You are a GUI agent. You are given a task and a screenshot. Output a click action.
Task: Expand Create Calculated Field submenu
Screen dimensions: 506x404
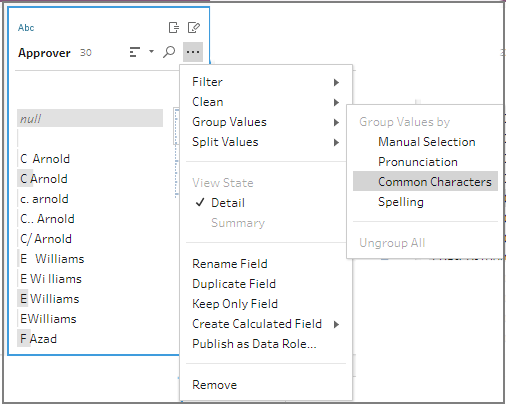click(266, 324)
